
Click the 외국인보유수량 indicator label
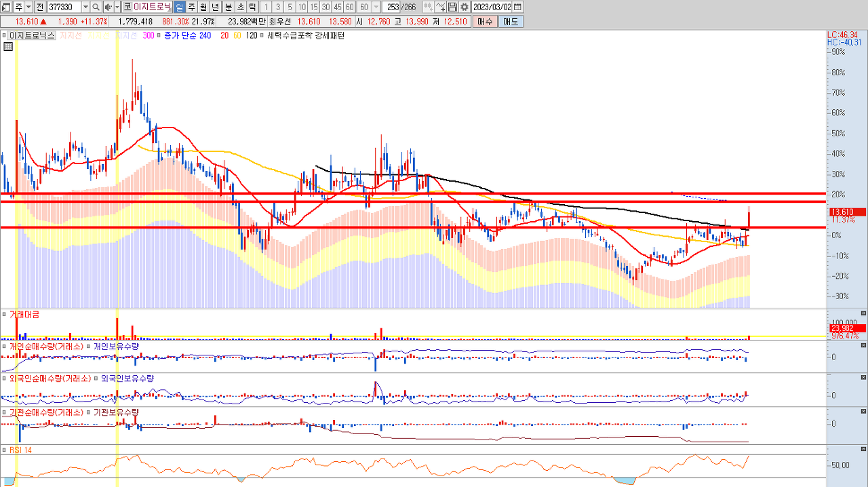click(127, 378)
